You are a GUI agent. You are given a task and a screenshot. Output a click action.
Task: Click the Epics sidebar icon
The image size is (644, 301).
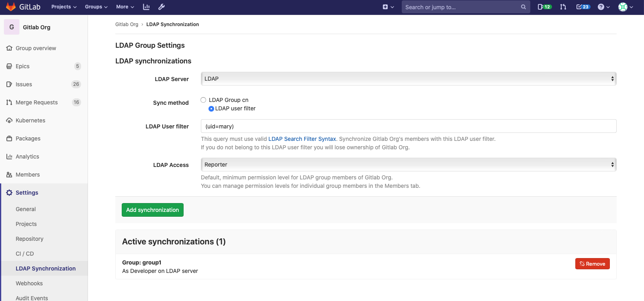[x=9, y=66]
